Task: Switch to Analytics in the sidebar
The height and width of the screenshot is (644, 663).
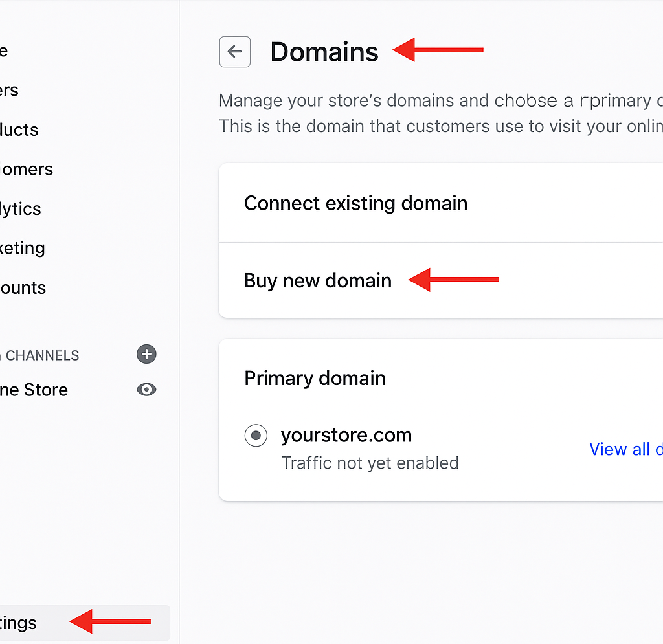Action: pos(20,208)
